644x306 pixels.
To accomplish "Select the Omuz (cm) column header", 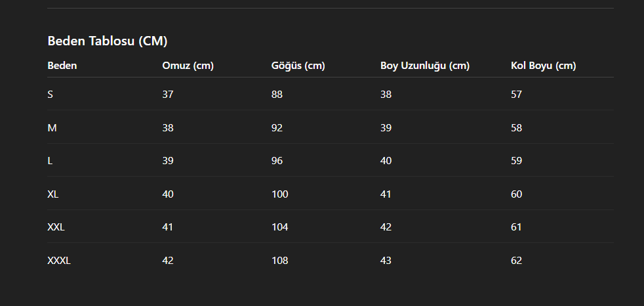I will point(188,66).
